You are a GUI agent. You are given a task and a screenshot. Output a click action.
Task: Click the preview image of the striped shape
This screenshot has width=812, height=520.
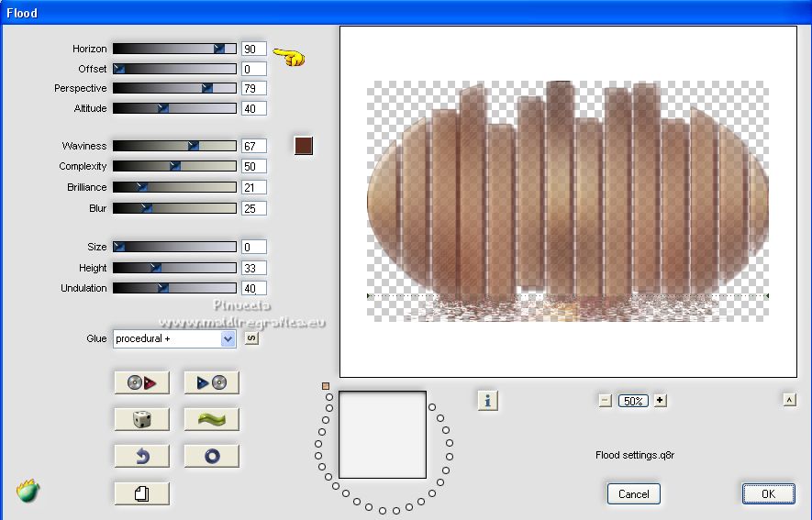pos(568,201)
